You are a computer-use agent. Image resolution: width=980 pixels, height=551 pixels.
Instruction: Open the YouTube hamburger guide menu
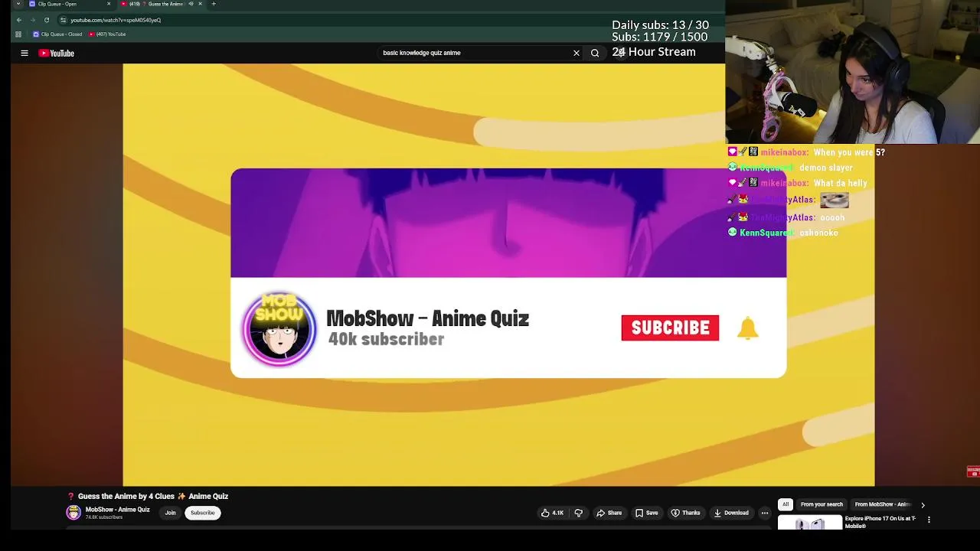[x=24, y=53]
